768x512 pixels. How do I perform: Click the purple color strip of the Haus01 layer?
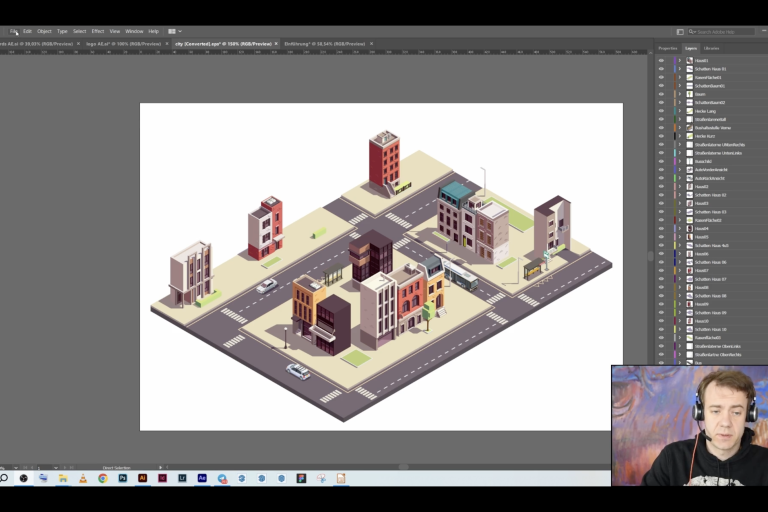pyautogui.click(x=674, y=60)
